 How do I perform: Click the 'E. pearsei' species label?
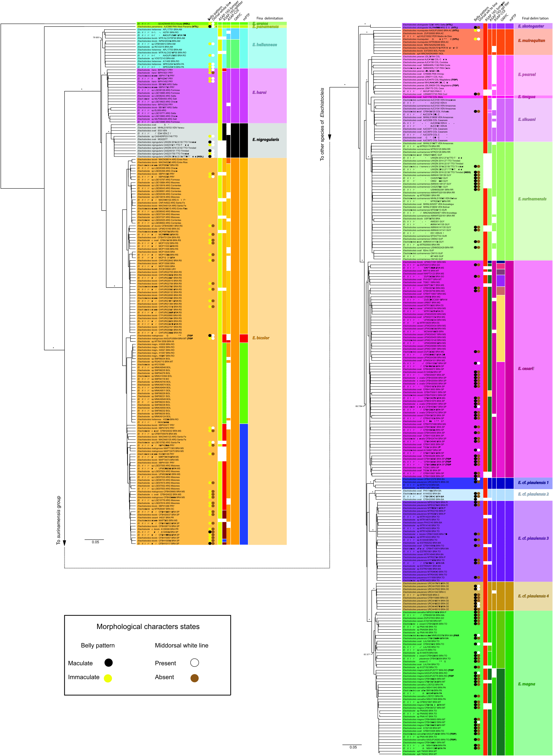(527, 74)
